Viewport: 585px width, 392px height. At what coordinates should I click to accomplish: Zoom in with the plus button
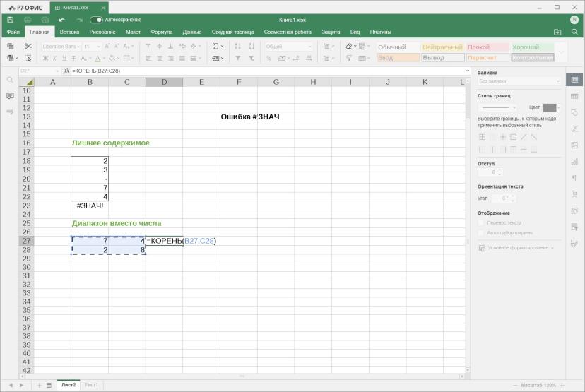(562, 385)
